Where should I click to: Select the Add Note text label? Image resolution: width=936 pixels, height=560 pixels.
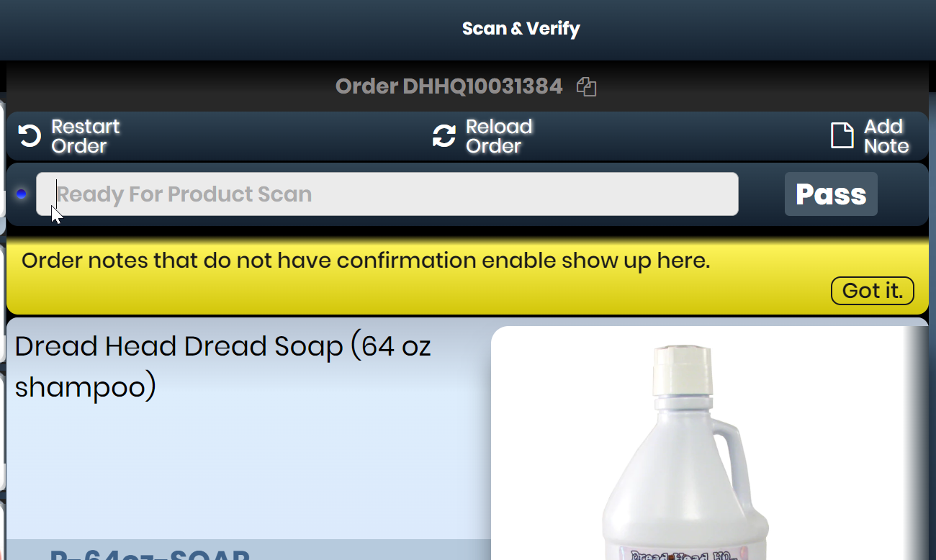click(886, 136)
